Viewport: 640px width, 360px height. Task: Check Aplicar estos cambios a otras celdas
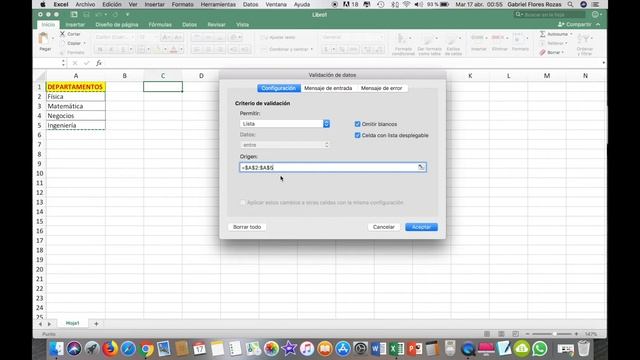(x=242, y=202)
